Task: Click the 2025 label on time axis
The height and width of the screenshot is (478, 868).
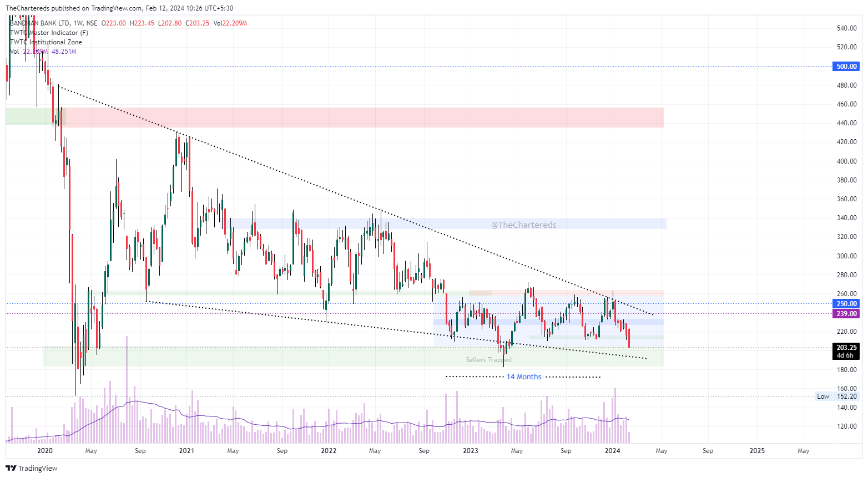Action: pyautogui.click(x=757, y=451)
